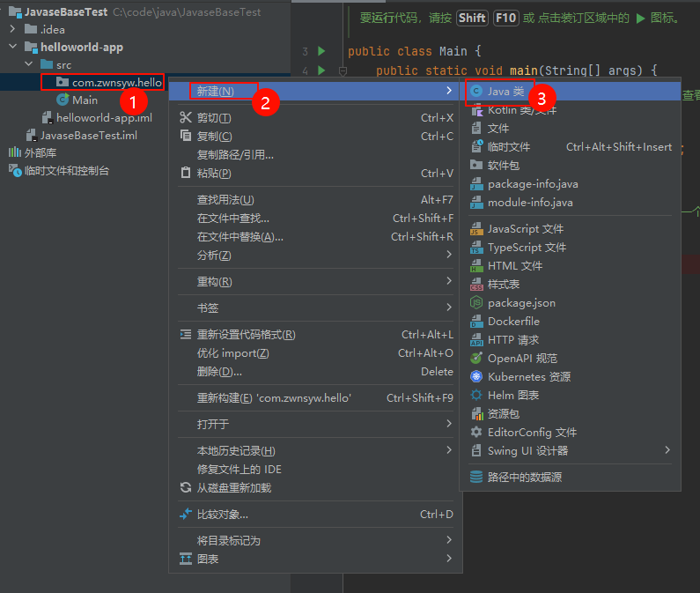Viewport: 700px width, 593px height.
Task: Click the Kubernetes resource icon
Action: click(476, 377)
